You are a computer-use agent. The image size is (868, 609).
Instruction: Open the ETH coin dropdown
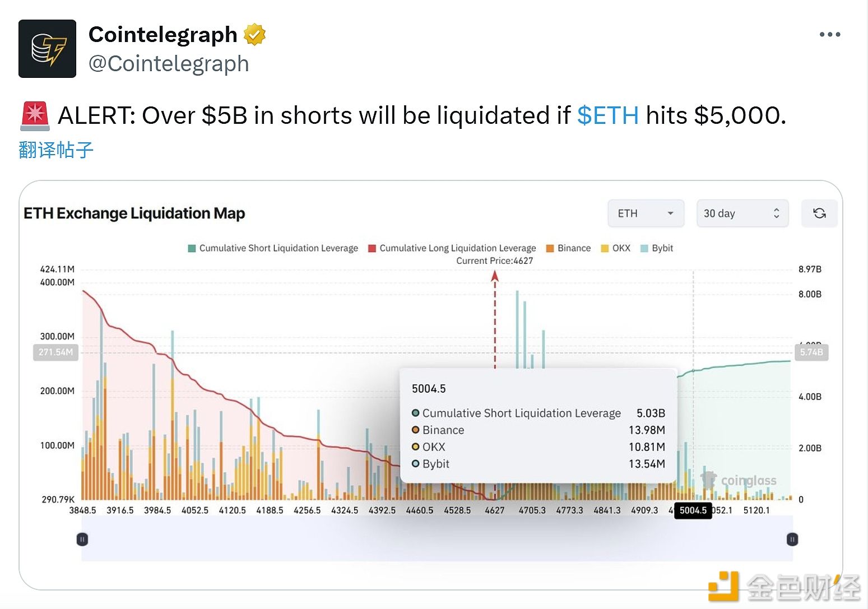coord(646,213)
